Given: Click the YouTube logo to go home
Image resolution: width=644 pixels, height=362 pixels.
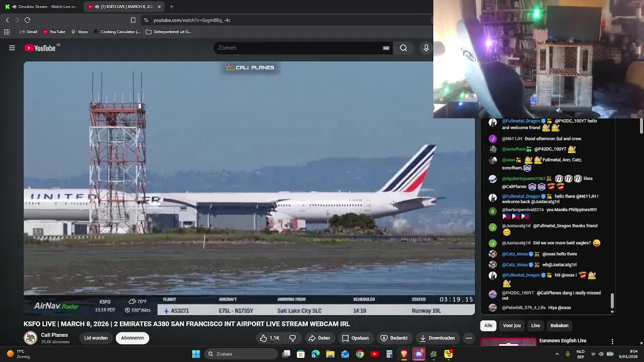Looking at the screenshot, I should (40, 48).
